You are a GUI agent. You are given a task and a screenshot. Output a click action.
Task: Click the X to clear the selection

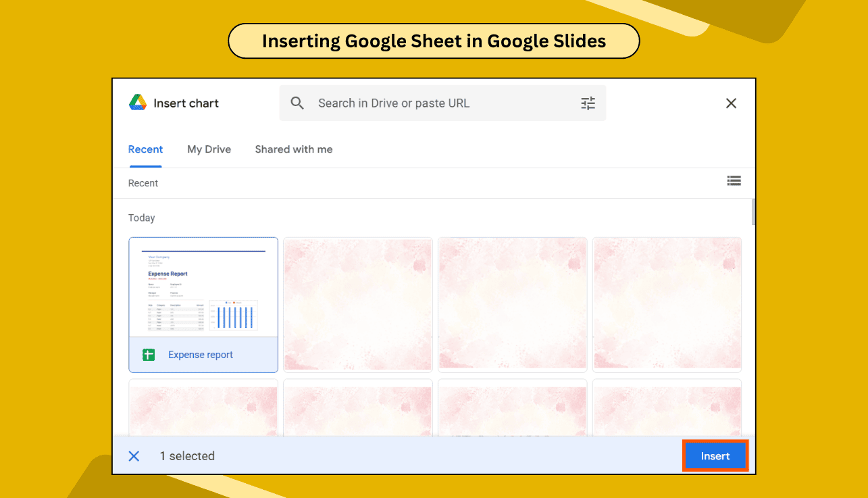tap(134, 455)
